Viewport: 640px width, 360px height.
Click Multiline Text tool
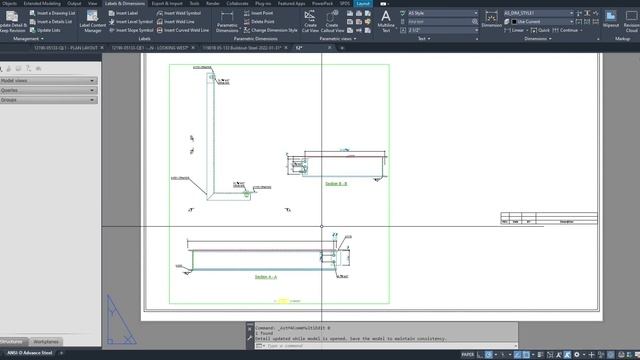click(386, 21)
